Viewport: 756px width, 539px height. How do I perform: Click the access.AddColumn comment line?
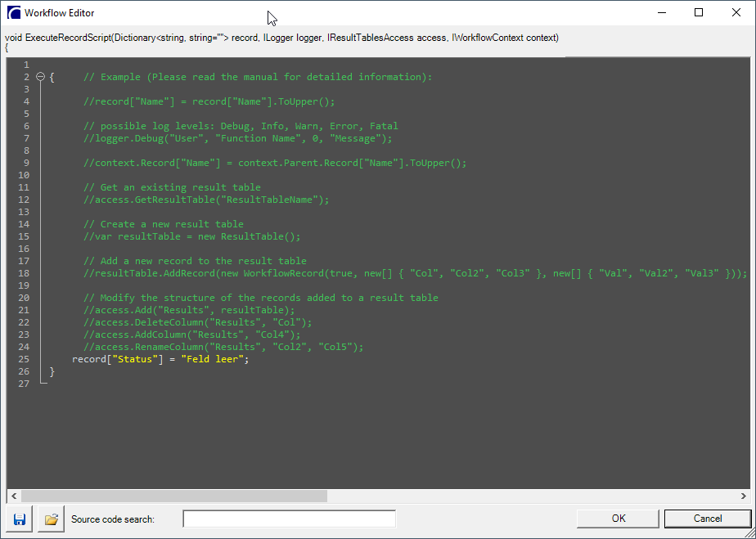[x=192, y=335]
